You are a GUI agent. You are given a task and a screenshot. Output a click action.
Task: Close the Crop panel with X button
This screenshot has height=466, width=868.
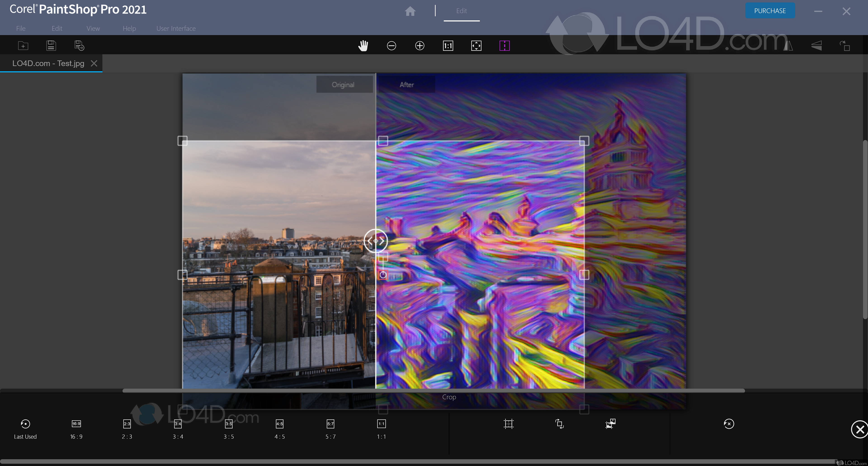(860, 429)
